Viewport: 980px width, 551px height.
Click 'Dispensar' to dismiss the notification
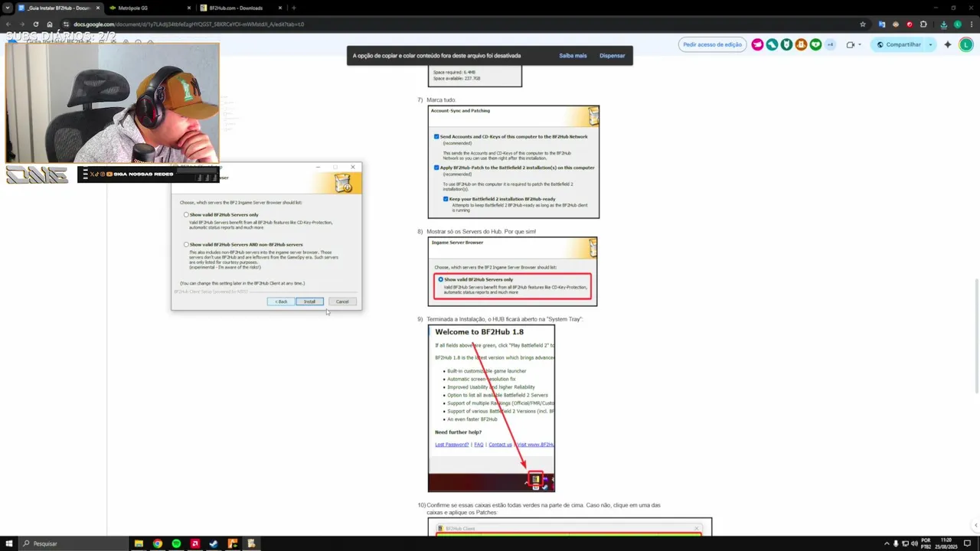coord(612,56)
